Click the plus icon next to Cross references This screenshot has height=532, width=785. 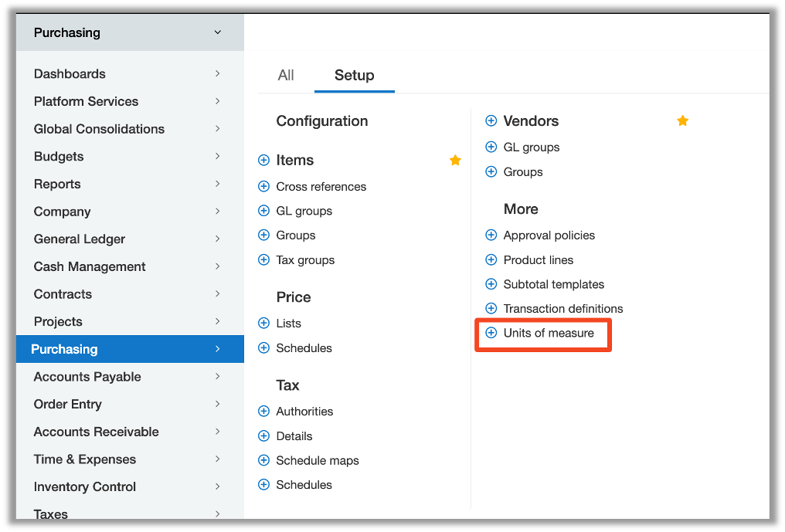[x=263, y=187]
